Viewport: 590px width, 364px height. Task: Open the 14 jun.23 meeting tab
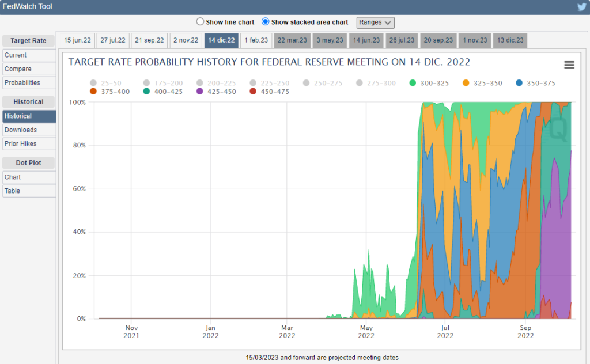[x=366, y=40]
